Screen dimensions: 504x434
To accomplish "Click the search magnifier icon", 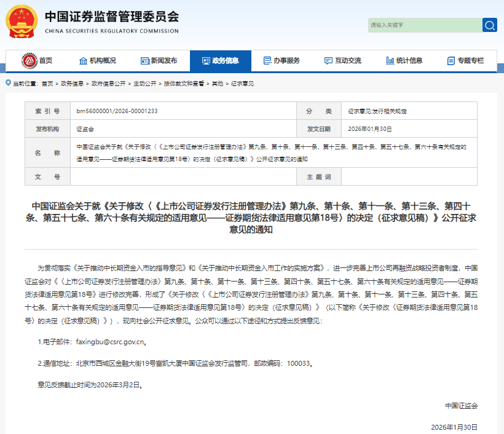I will pos(490,25).
